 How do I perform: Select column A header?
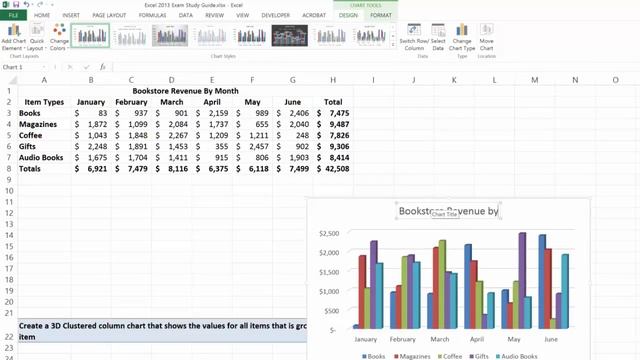(44, 80)
